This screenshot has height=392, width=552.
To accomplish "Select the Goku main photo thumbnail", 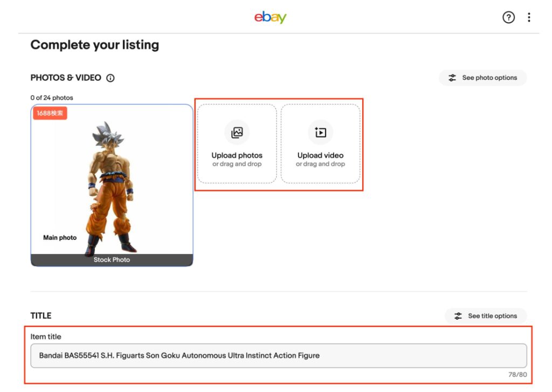I will tap(112, 185).
